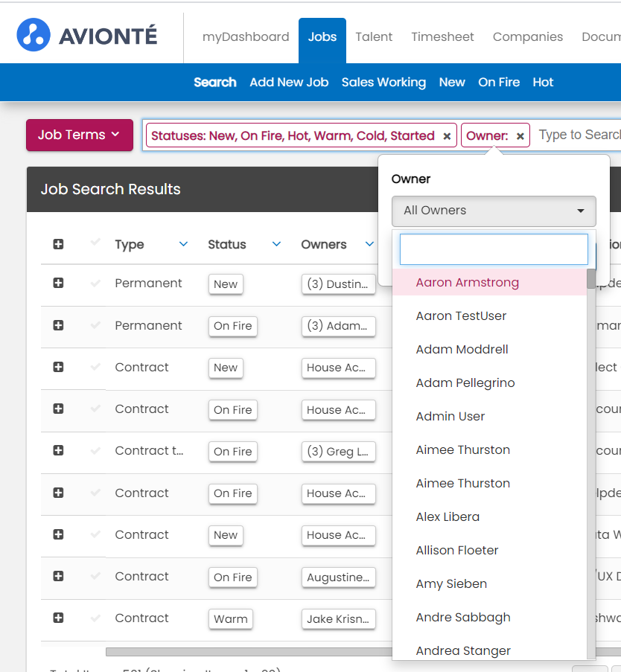Click the owner list vertical scrollbar
621x672 pixels.
pos(591,447)
